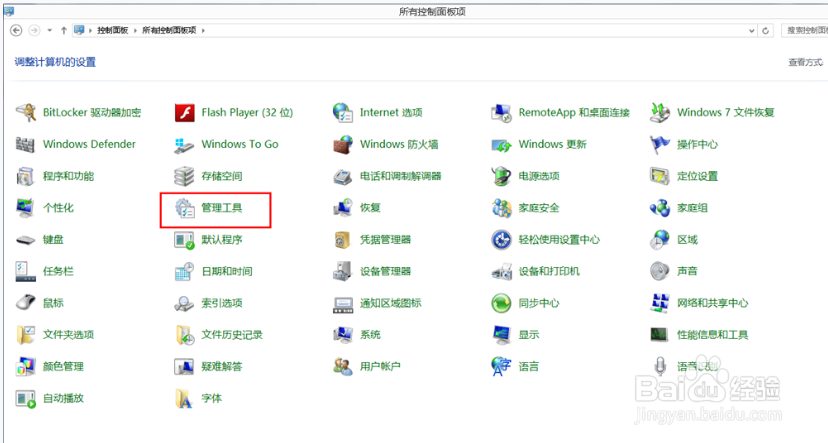828x443 pixels.
Task: Open the 性能信息和工具 icon
Action: [660, 335]
